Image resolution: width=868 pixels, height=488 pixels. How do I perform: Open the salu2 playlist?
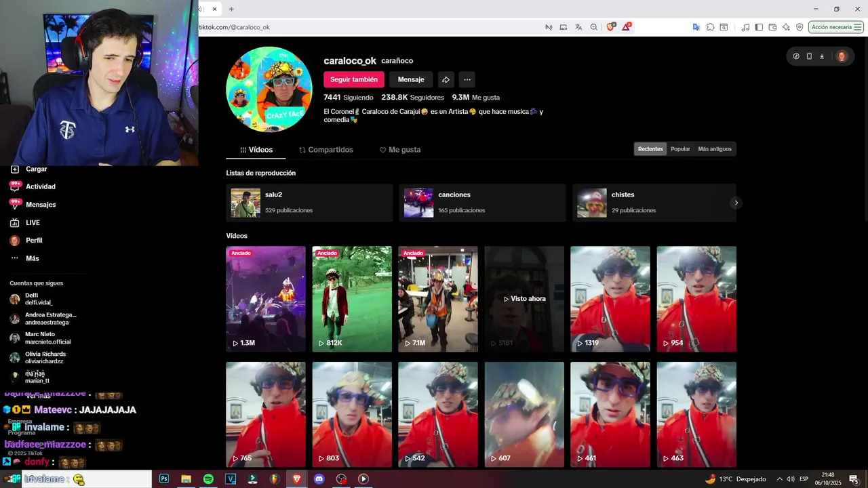[309, 203]
